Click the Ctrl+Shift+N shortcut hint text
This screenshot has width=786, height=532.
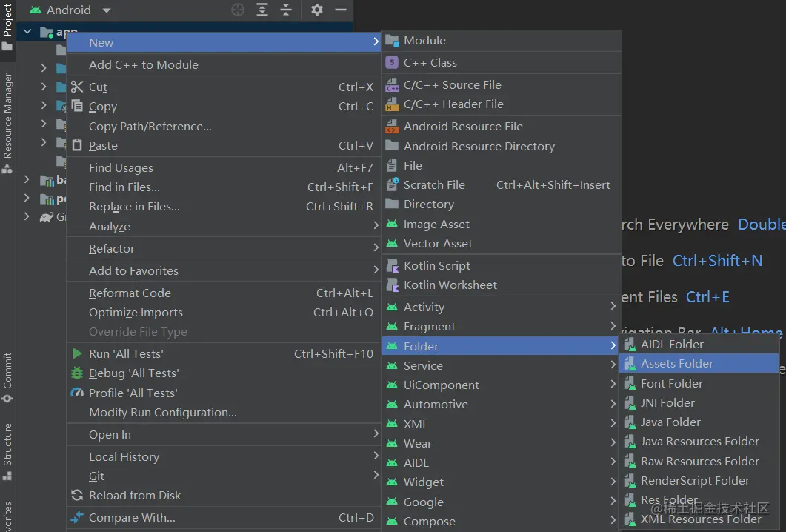[x=717, y=261]
